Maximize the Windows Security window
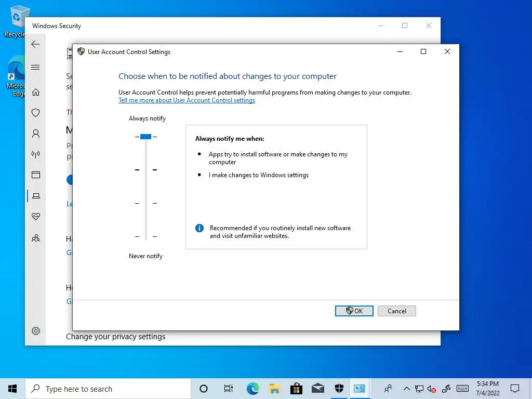This screenshot has width=532, height=399. [405, 25]
